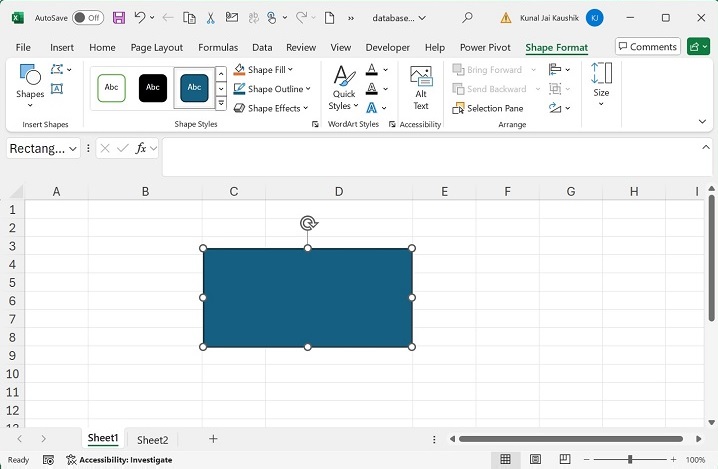
Task: Select the black Abc shape style
Action: pyautogui.click(x=153, y=88)
